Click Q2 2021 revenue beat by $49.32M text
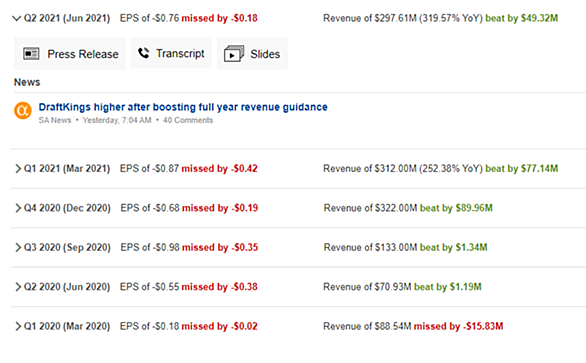The image size is (586, 363). point(521,18)
